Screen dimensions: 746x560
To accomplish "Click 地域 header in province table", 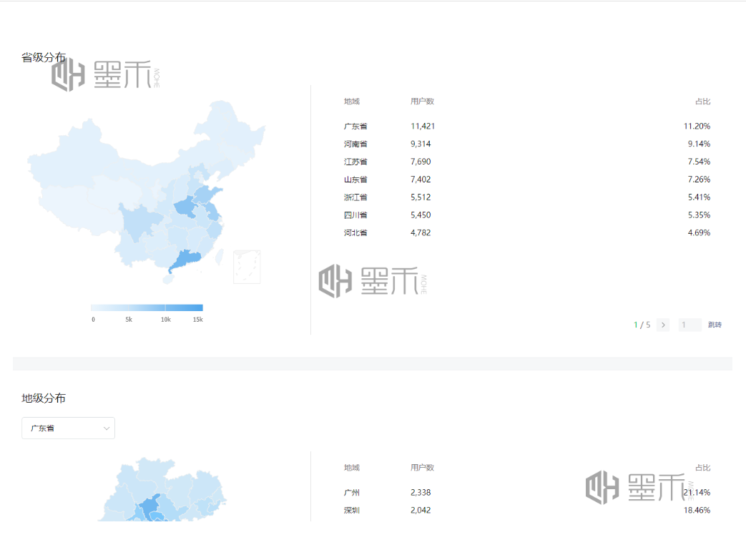I will (x=352, y=102).
